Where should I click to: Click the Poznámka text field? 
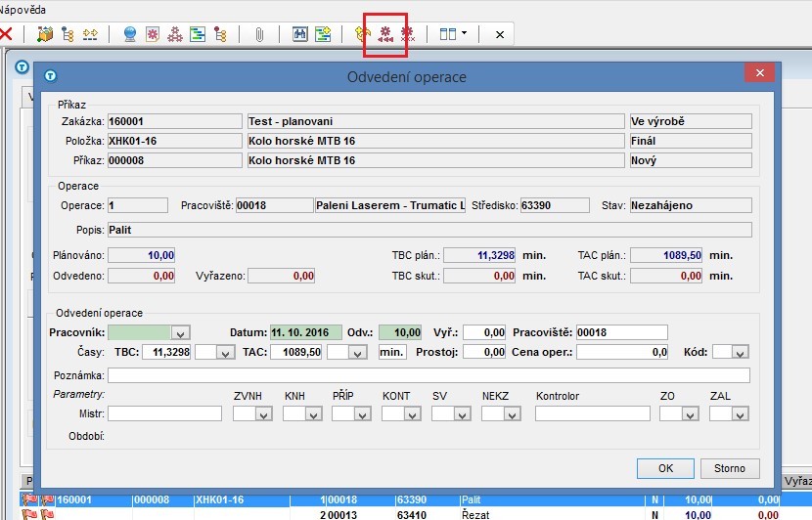click(x=429, y=375)
